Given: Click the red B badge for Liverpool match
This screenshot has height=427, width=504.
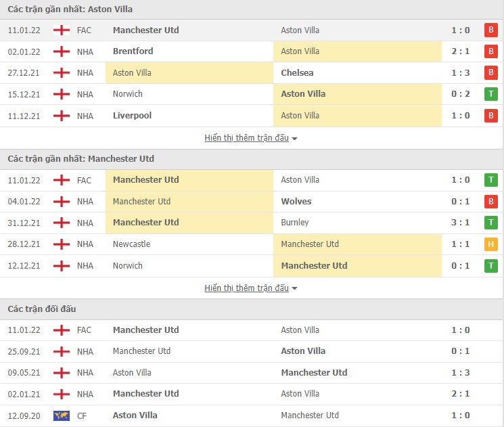Looking at the screenshot, I should (490, 116).
